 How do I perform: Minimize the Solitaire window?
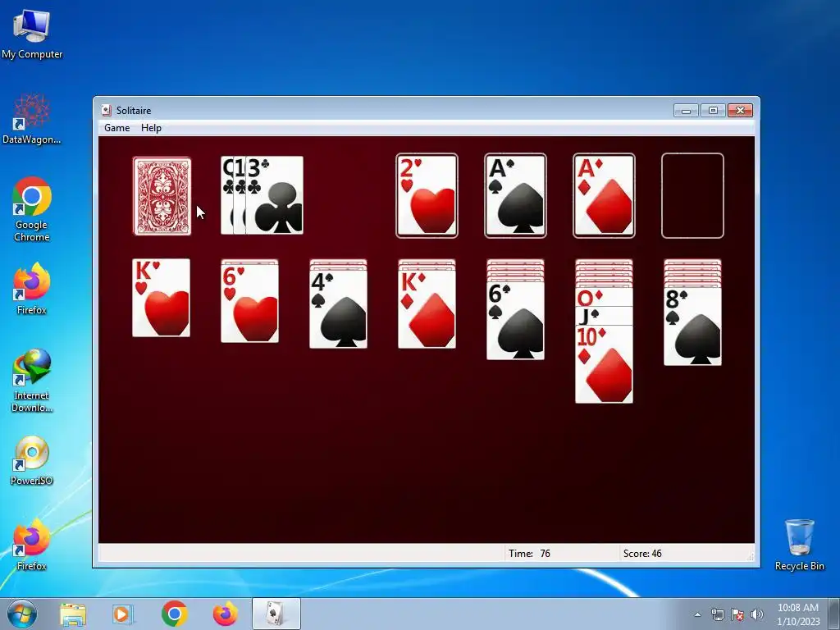click(x=686, y=111)
